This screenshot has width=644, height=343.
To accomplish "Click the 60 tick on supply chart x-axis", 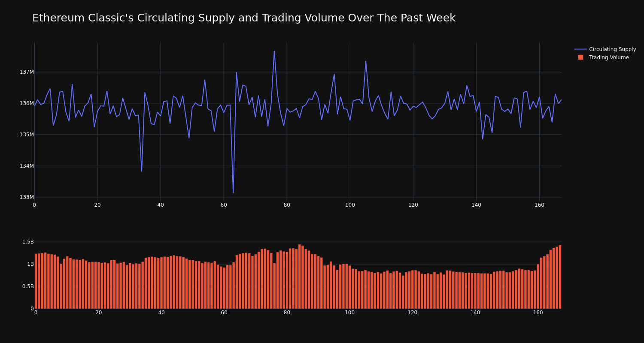I will 224,205.
